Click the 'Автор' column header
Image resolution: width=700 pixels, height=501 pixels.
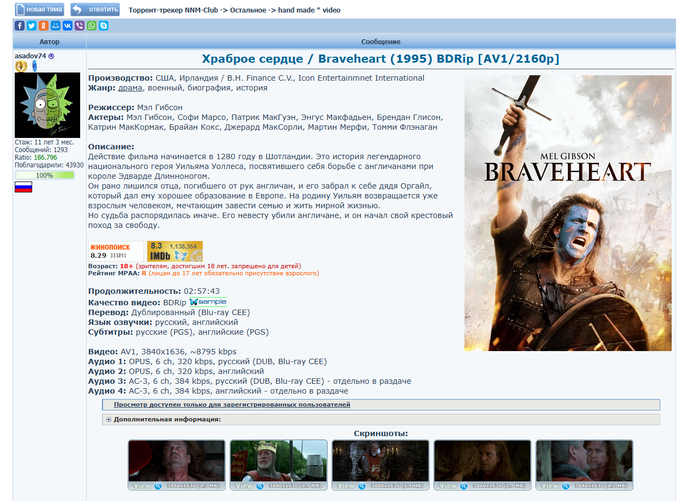pos(49,42)
